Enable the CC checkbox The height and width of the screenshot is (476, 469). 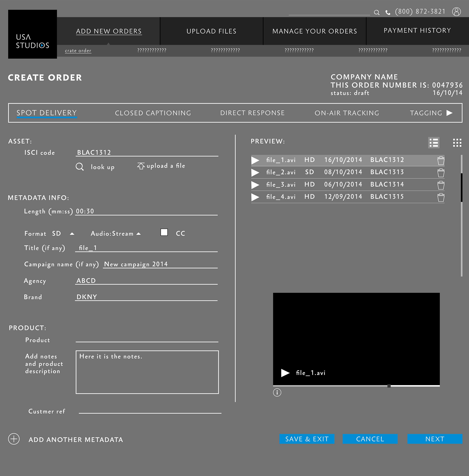coord(164,232)
